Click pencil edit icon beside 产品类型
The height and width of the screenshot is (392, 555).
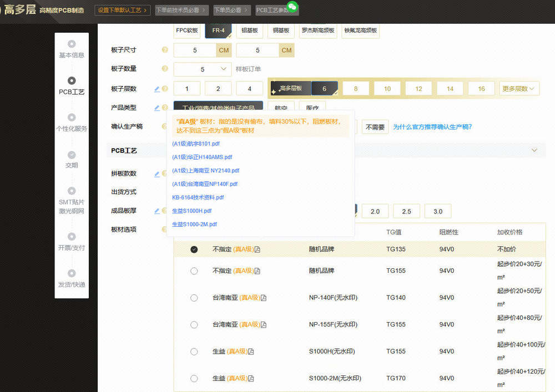pyautogui.click(x=157, y=108)
